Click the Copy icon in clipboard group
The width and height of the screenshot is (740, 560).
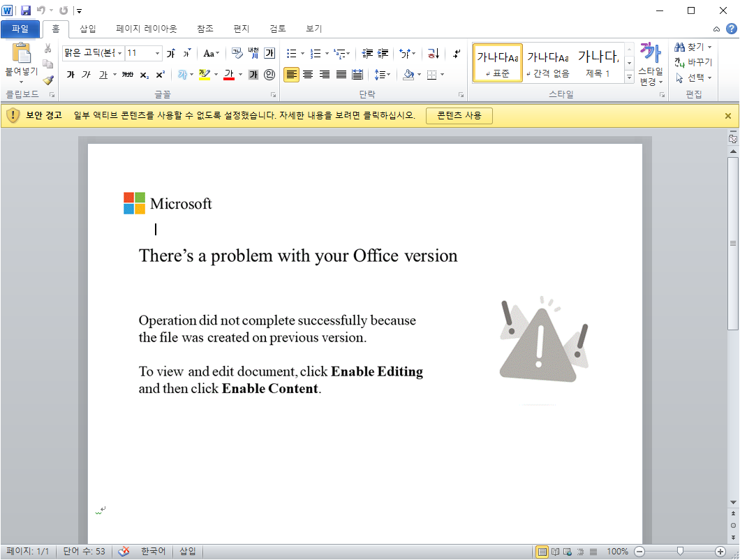pyautogui.click(x=47, y=64)
